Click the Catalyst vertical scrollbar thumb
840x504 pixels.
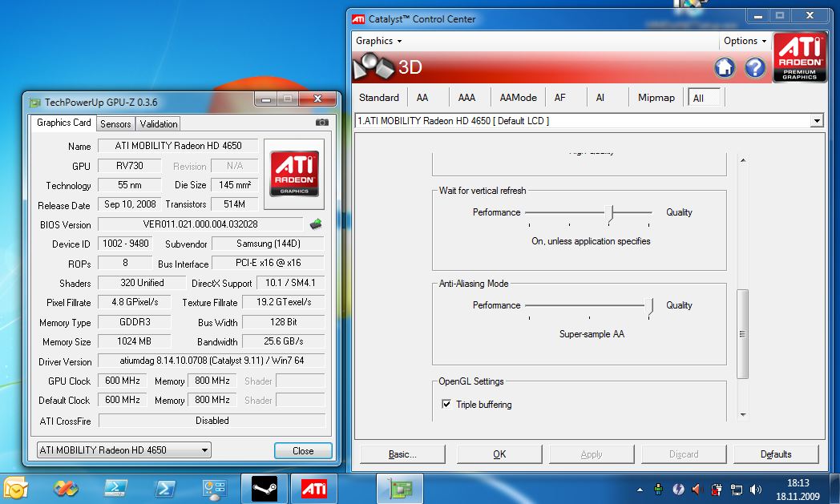[x=742, y=333]
